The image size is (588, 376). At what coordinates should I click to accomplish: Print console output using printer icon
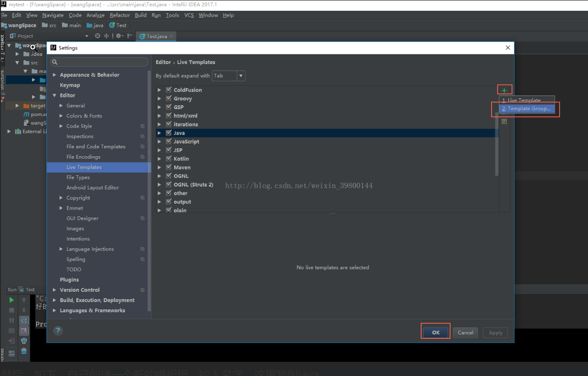coord(23,341)
